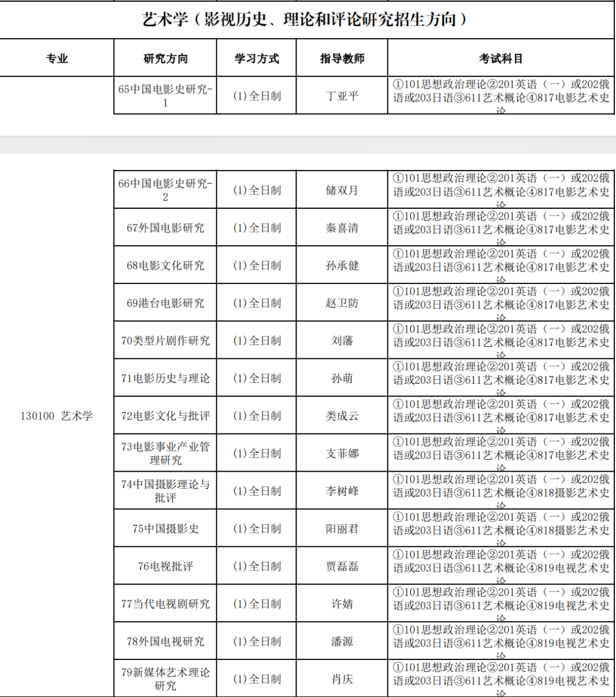
Task: Click the advisor name 类成云
Action: pyautogui.click(x=342, y=416)
